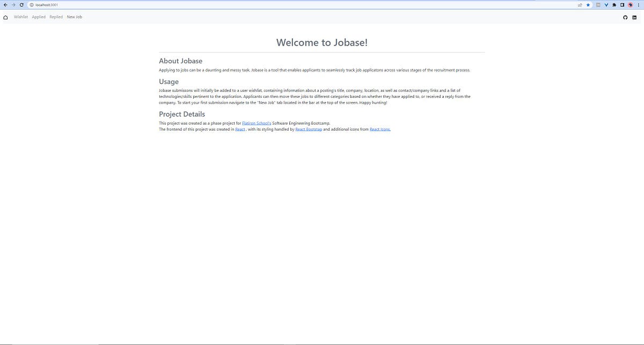Open the Replied section
Viewport: 644px width, 345px height.
(x=56, y=17)
